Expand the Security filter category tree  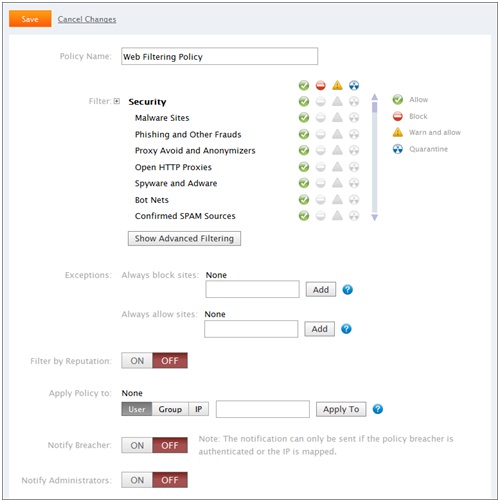pyautogui.click(x=116, y=101)
